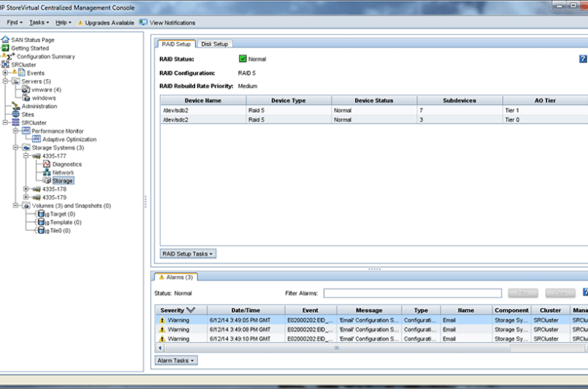Image resolution: width=588 pixels, height=389 pixels.
Task: Click the 4335-177 storage system icon
Action: coord(36,155)
